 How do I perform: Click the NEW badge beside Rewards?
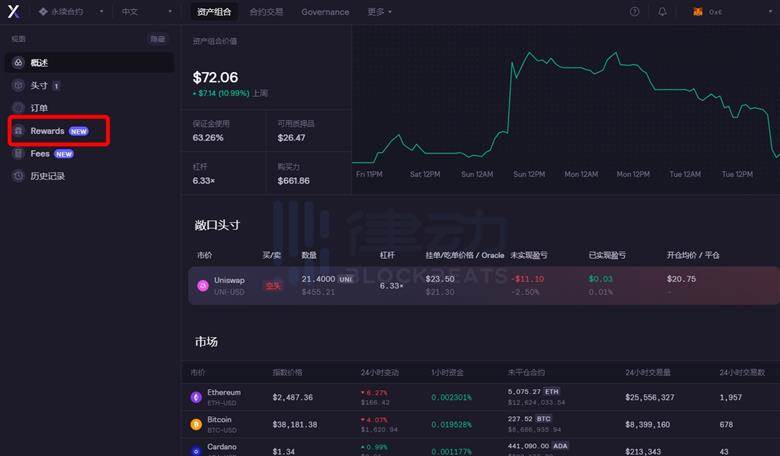pos(79,131)
